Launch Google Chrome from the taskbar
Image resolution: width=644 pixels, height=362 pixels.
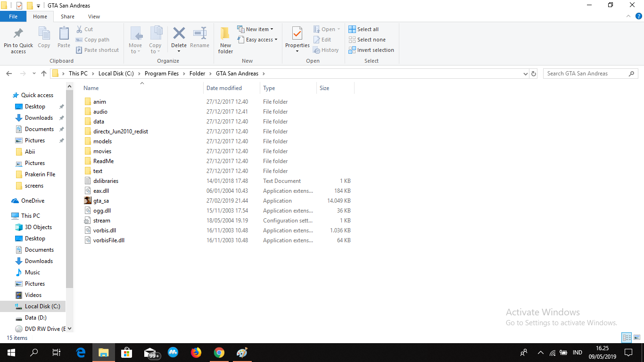pyautogui.click(x=219, y=353)
